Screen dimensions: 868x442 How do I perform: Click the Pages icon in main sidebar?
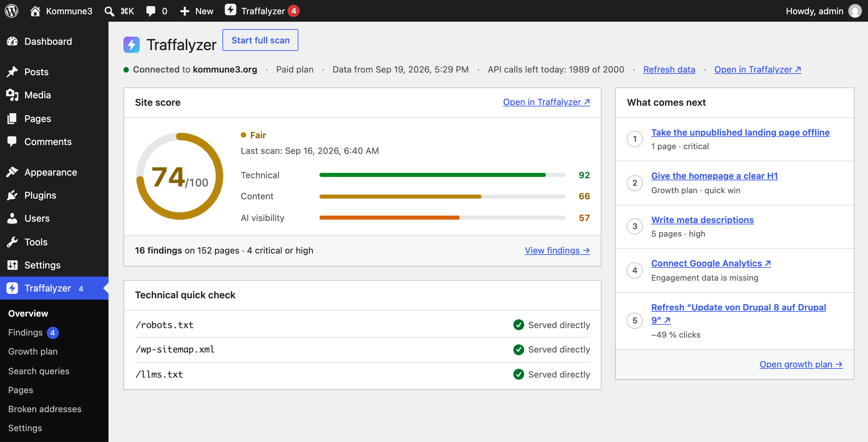click(x=12, y=119)
